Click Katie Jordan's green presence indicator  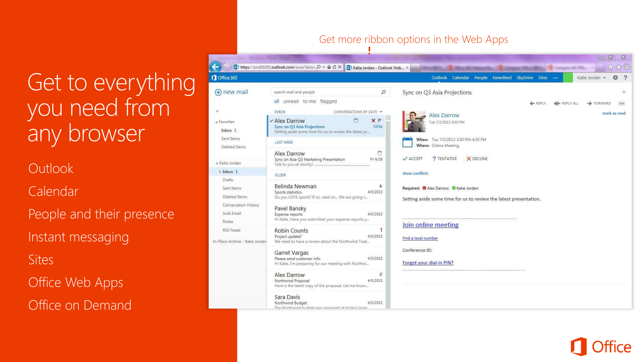(x=454, y=188)
